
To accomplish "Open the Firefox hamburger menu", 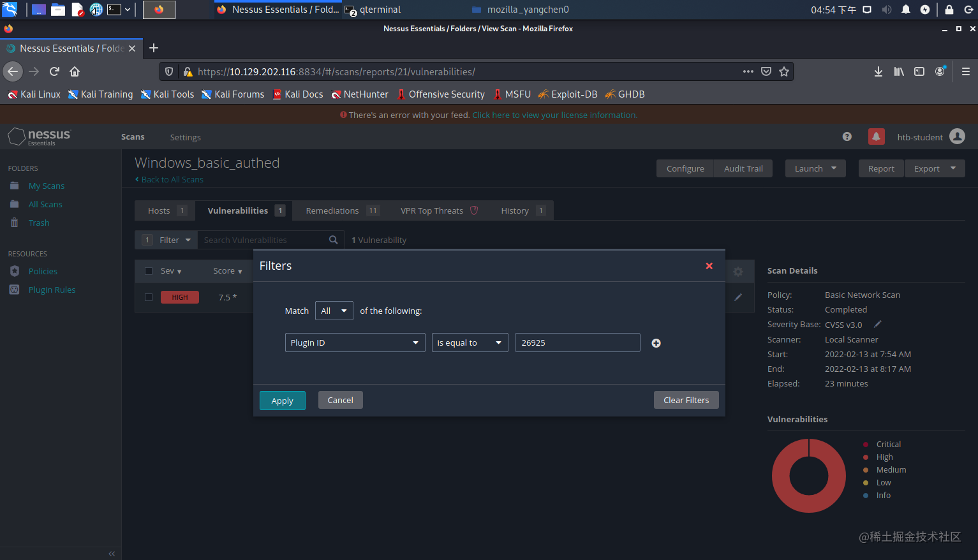I will pyautogui.click(x=966, y=71).
